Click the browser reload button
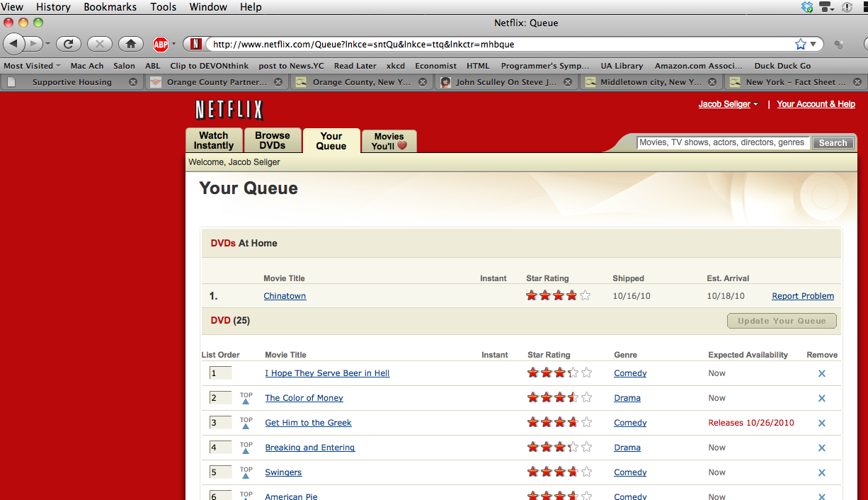 68,44
